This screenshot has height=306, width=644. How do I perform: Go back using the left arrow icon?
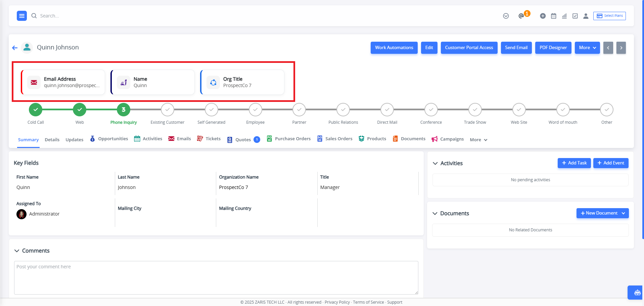(x=15, y=48)
